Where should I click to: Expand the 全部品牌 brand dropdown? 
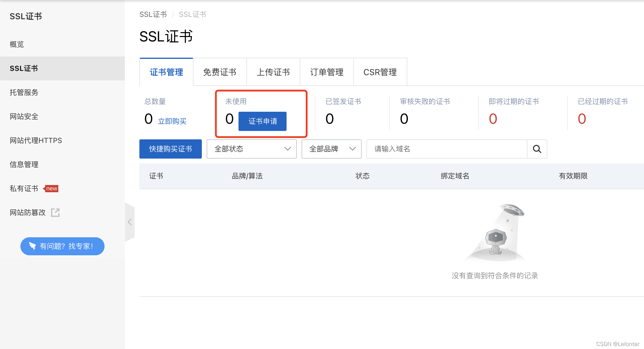pos(331,149)
